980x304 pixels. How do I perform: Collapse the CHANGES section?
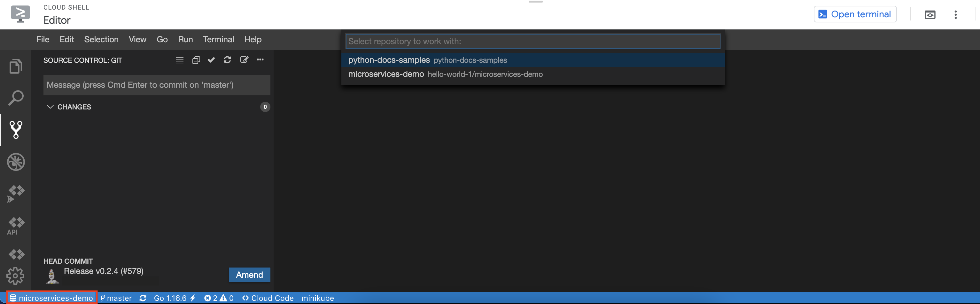click(50, 107)
